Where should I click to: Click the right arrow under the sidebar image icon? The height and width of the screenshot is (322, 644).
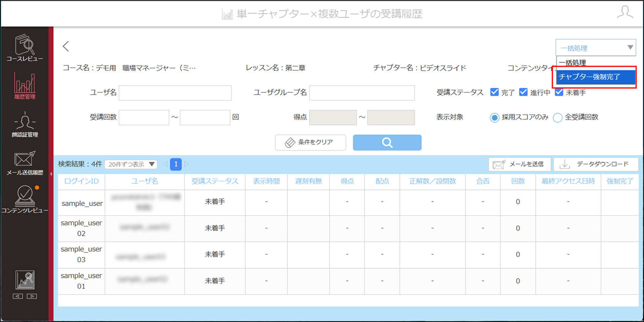(32, 296)
